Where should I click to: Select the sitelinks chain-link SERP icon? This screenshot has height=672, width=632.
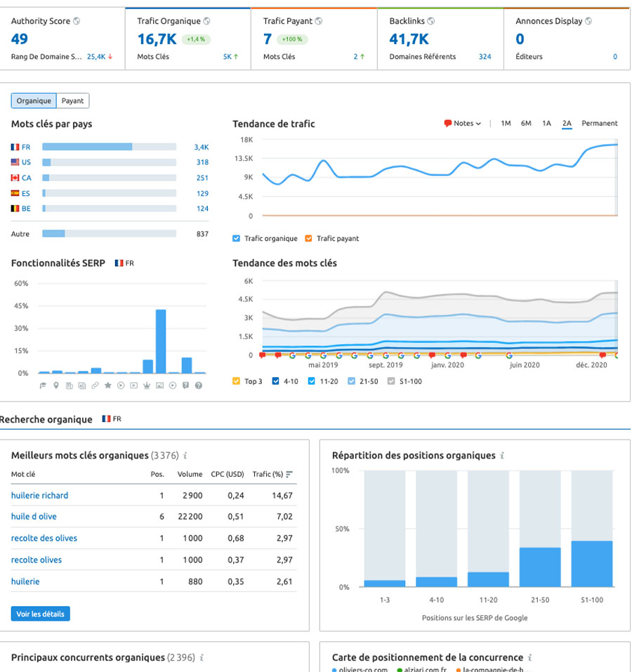[95, 386]
